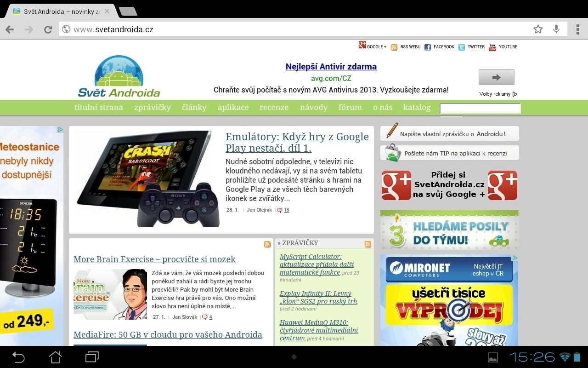The height and width of the screenshot is (368, 588).
Task: Close the Svět Androida browser tab
Action: 107,11
